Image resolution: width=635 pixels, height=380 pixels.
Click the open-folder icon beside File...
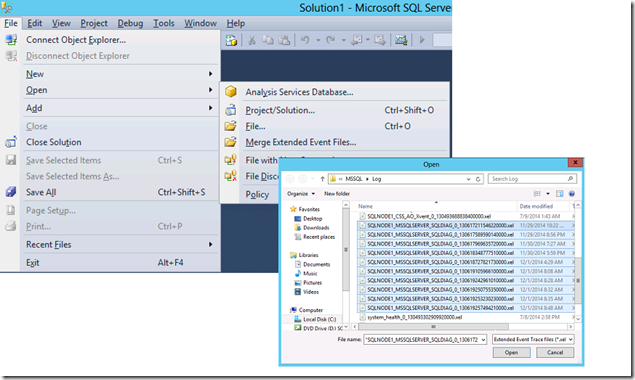point(231,126)
